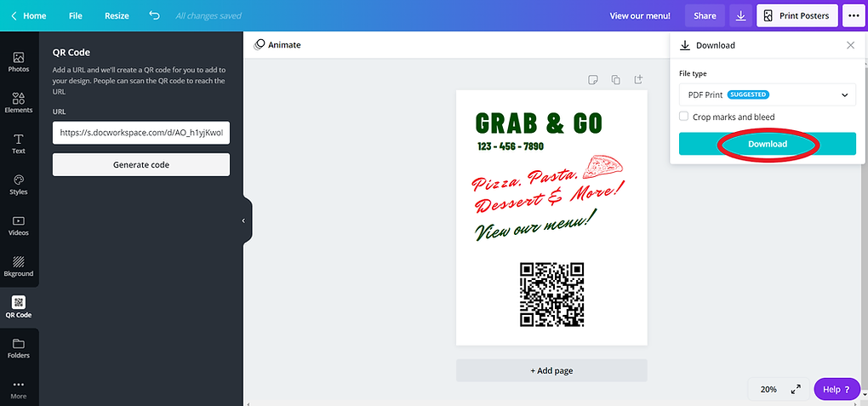Image resolution: width=868 pixels, height=406 pixels.
Task: Show More sidebar options
Action: 18,389
